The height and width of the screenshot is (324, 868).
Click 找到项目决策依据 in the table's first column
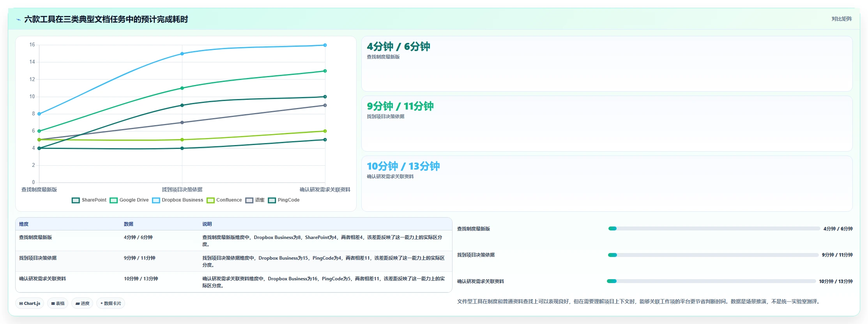(x=38, y=258)
